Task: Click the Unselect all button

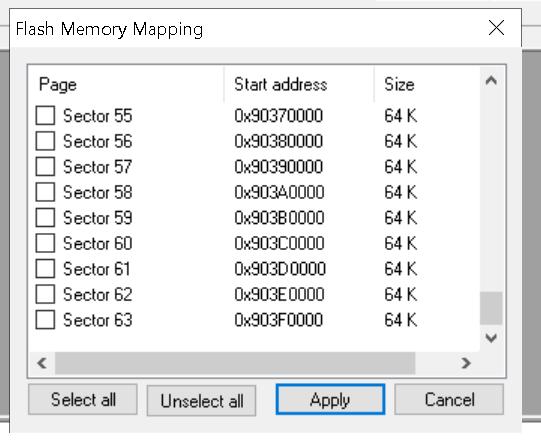Action: 201,401
